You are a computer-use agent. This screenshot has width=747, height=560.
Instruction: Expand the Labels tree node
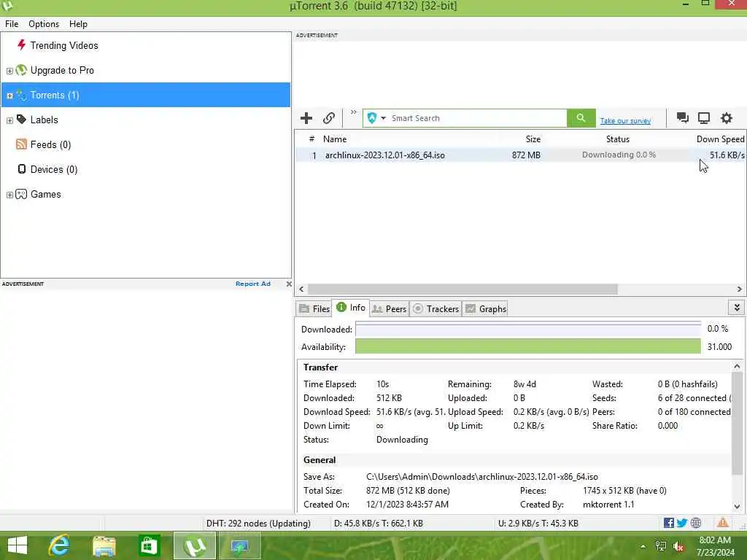coord(9,120)
